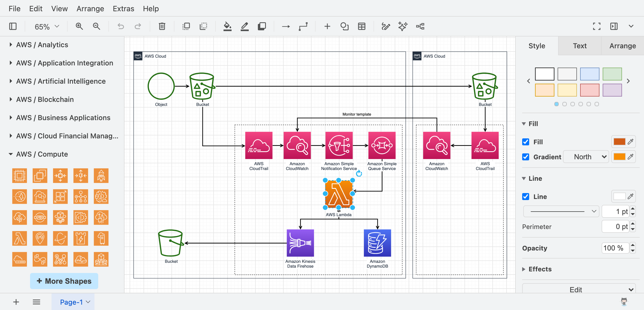The width and height of the screenshot is (644, 310).
Task: Delete selection with the trash icon
Action: click(x=162, y=26)
